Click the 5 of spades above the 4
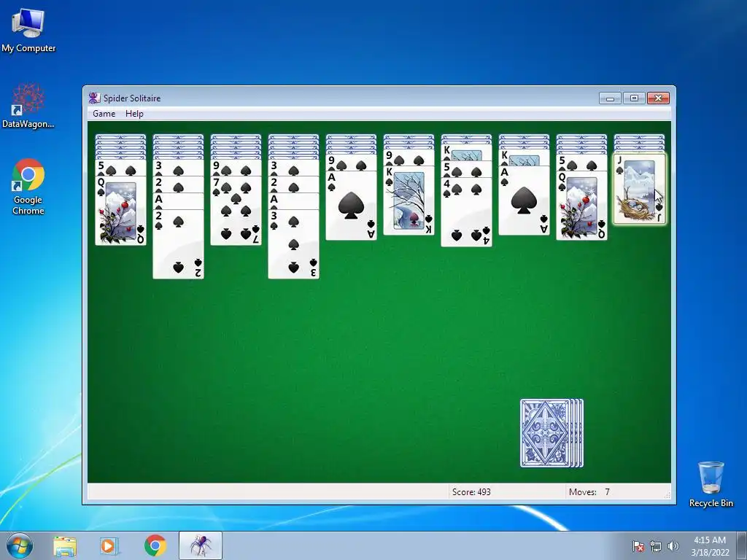This screenshot has height=560, width=747. pos(466,169)
